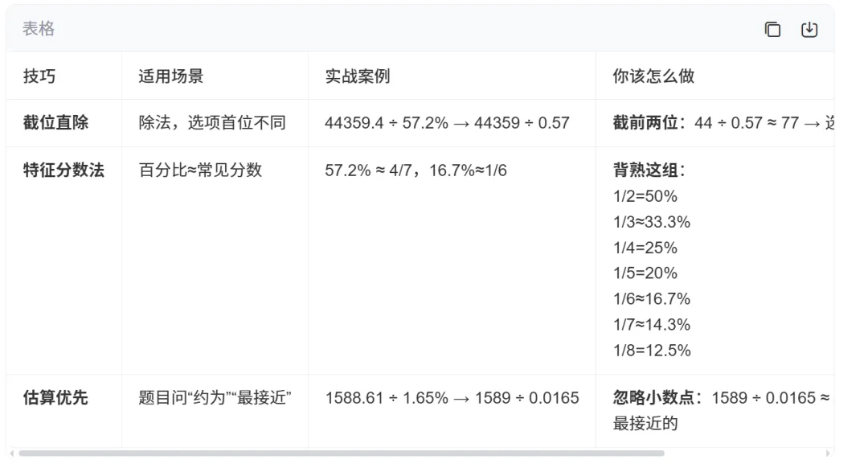This screenshot has height=468, width=868.
Task: Click the empty scrollbar track right of the thumb
Action: pos(744,453)
